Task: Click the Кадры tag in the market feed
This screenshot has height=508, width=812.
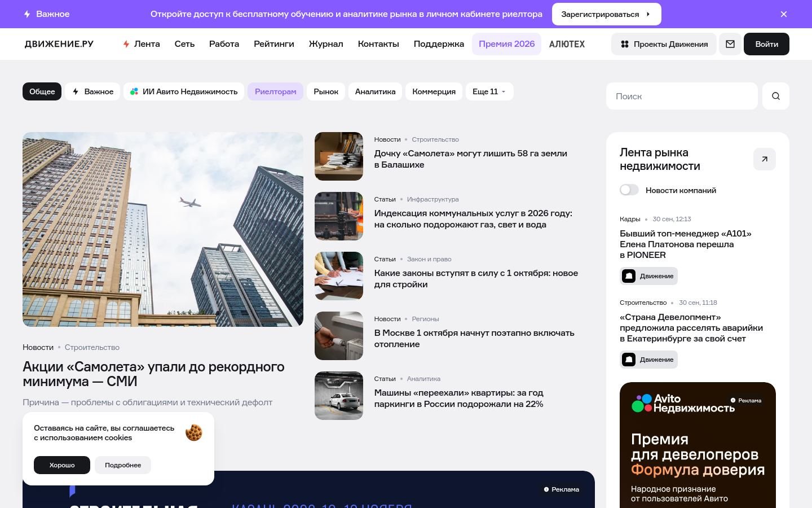Action: pos(630,219)
